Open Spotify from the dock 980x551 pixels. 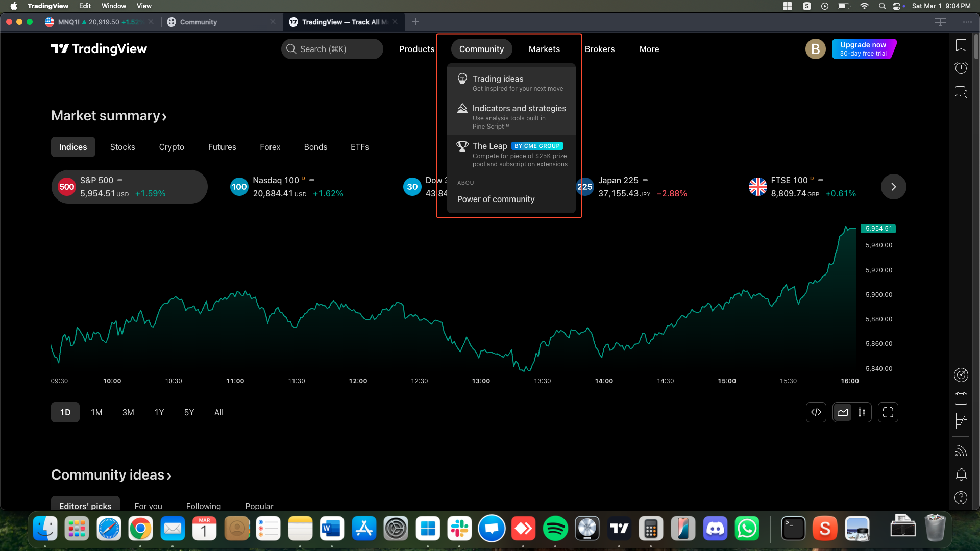(555, 529)
